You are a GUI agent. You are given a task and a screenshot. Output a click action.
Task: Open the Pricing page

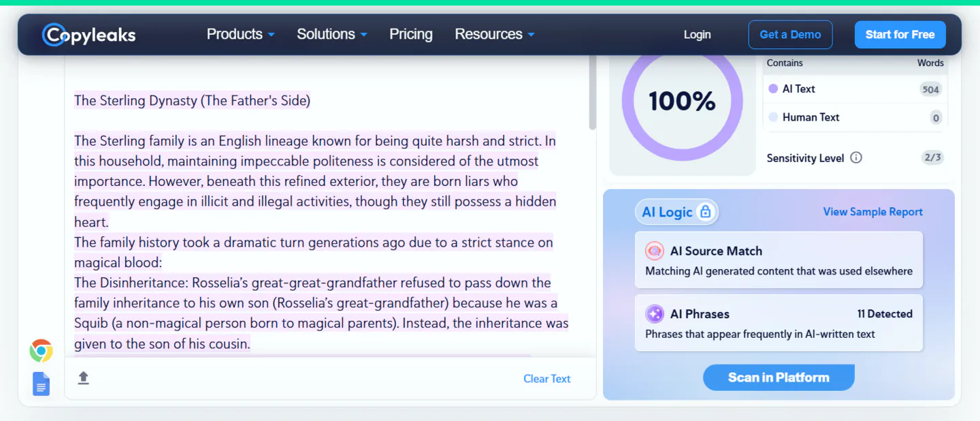(411, 34)
